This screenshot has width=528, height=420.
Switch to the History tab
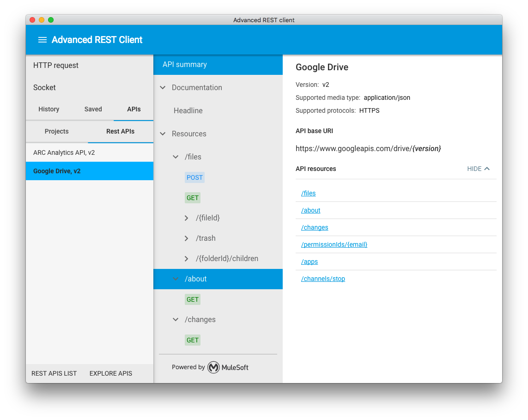click(49, 109)
